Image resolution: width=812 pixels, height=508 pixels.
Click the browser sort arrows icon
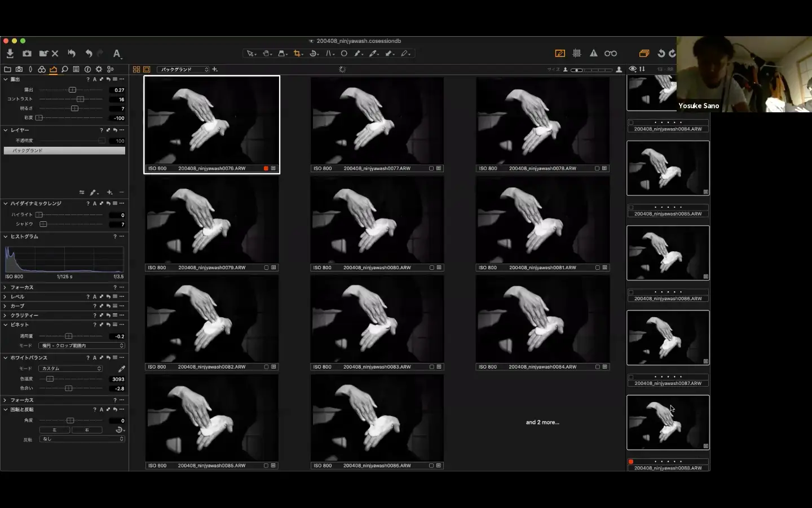[642, 69]
